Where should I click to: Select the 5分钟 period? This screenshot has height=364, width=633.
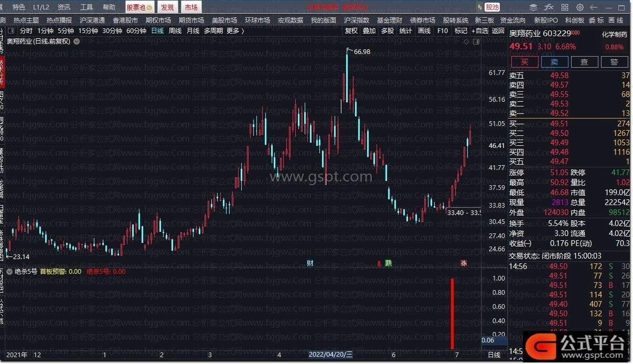coord(66,31)
